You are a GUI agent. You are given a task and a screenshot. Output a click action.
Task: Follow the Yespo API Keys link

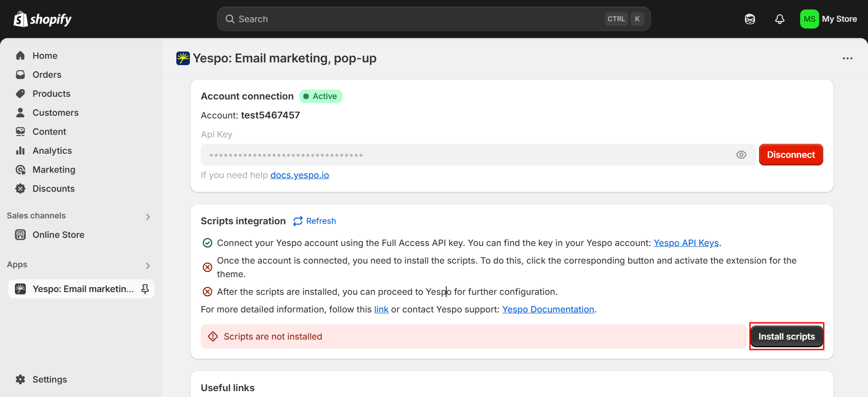pyautogui.click(x=686, y=243)
